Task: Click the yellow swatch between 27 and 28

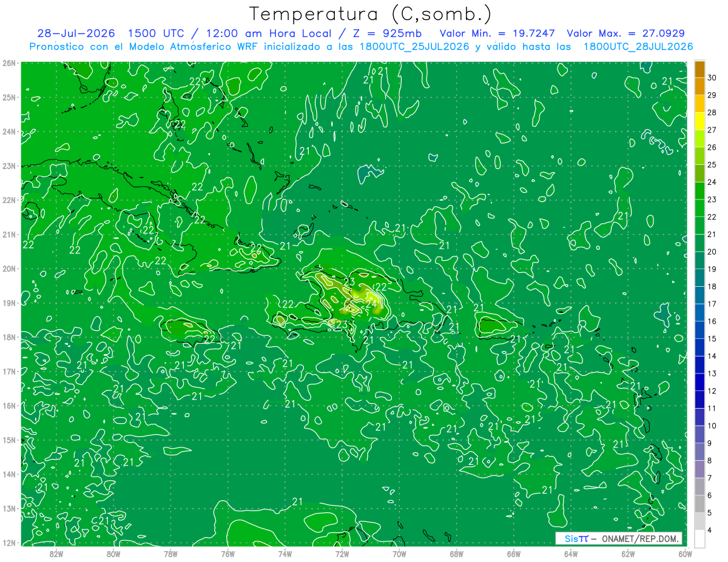Action: coord(699,121)
